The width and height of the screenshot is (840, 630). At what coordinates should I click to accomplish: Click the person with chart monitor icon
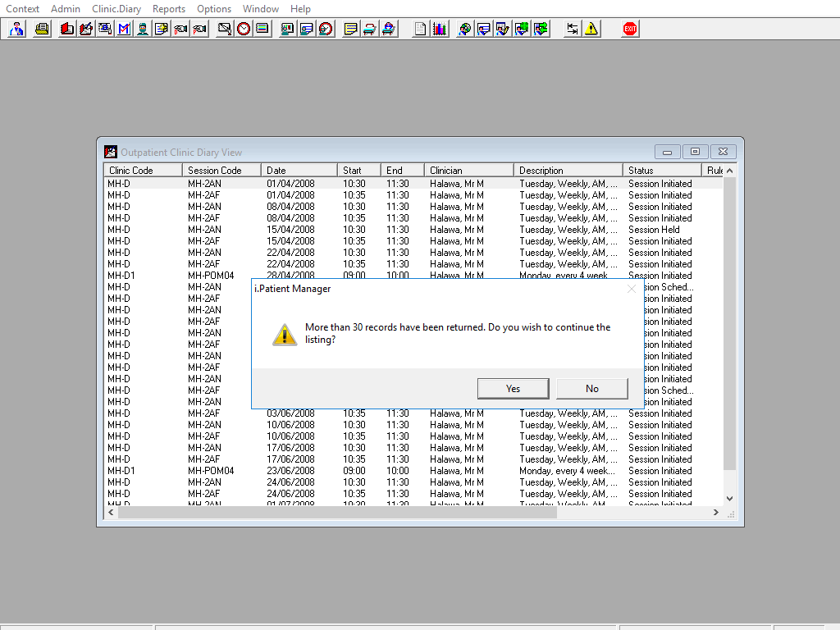click(x=288, y=29)
